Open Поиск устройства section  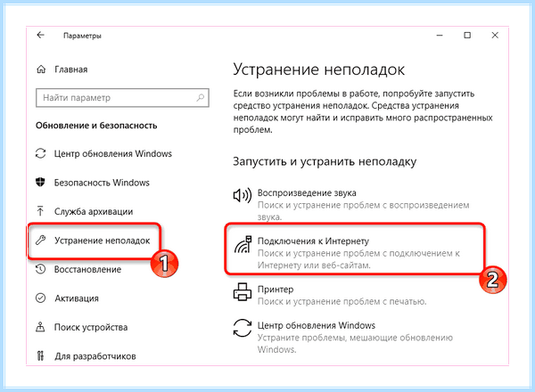(x=91, y=328)
